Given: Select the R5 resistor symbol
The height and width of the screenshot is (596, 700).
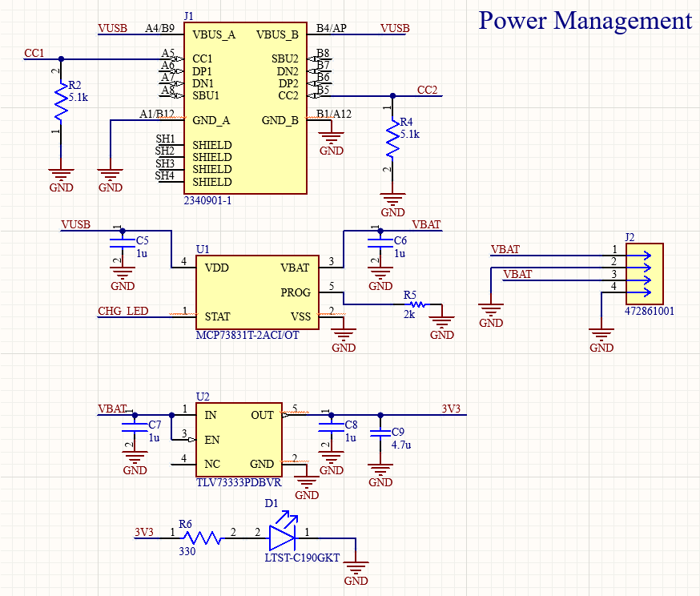Looking at the screenshot, I should pos(417,304).
